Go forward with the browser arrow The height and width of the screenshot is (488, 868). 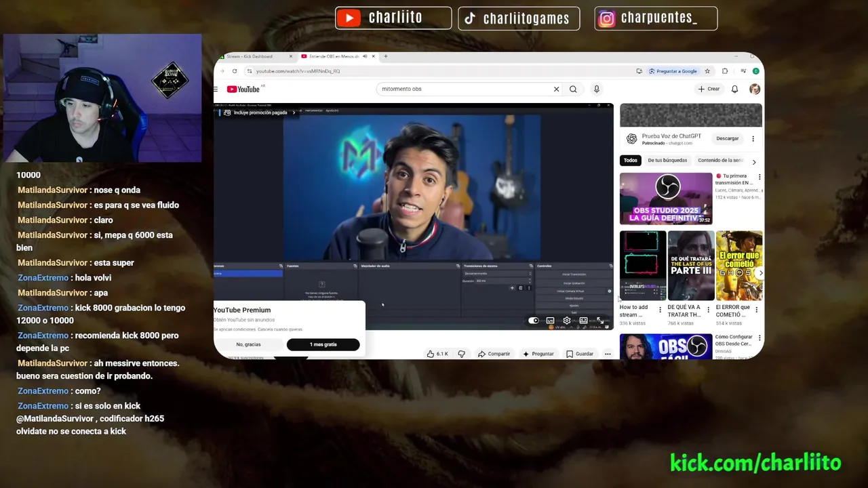[x=222, y=71]
